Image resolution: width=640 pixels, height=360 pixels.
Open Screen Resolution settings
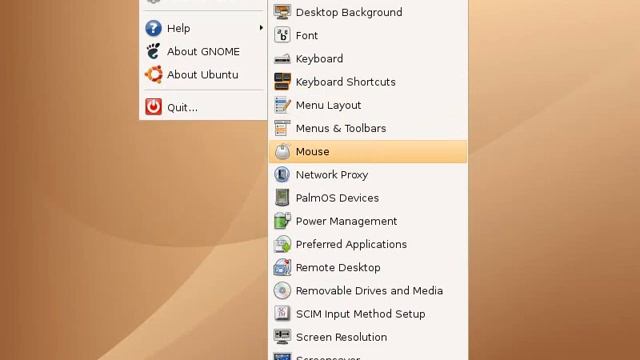click(368, 337)
